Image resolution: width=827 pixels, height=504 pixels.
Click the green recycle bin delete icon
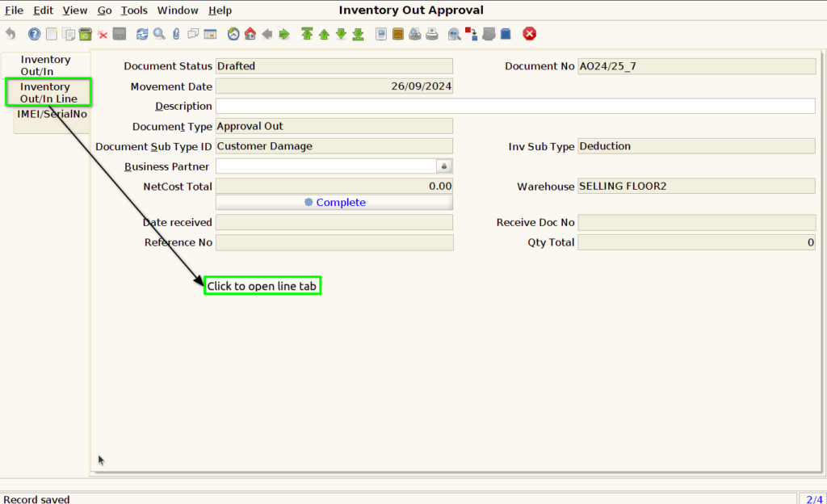[x=86, y=34]
